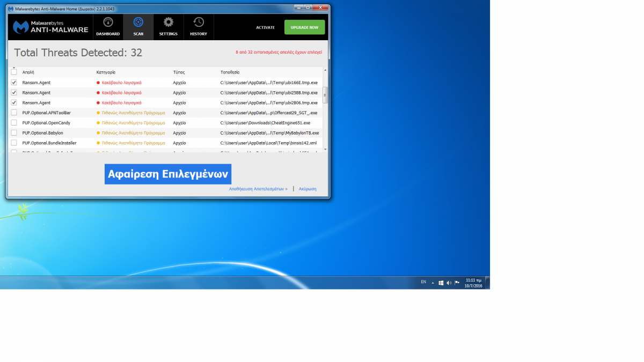
Task: Show hidden tray icons arrow
Action: click(x=433, y=282)
